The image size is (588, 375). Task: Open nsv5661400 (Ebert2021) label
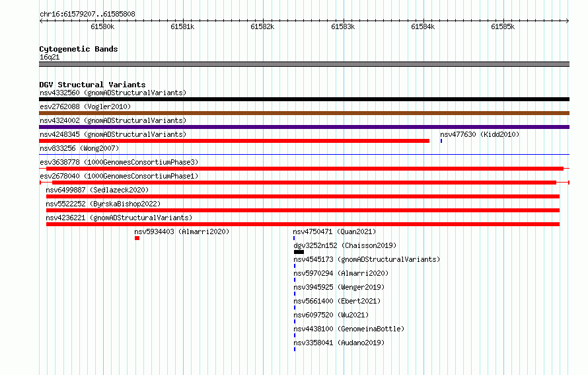(x=337, y=301)
